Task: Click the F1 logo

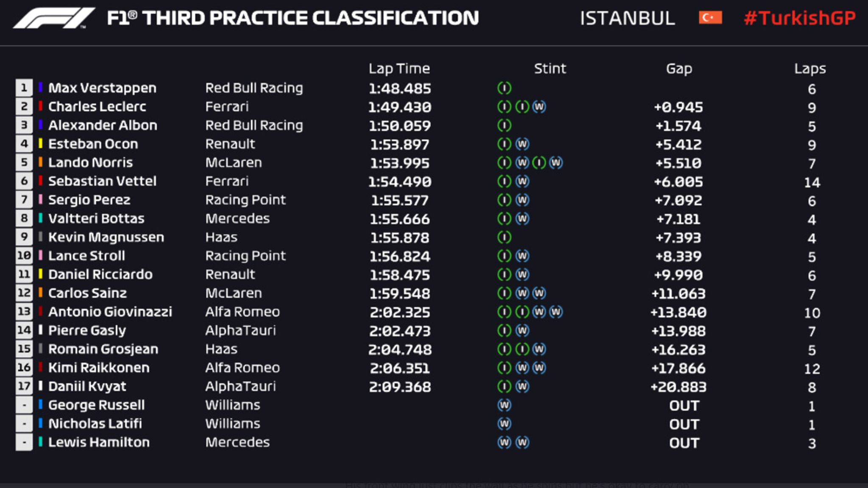Action: pyautogui.click(x=53, y=18)
